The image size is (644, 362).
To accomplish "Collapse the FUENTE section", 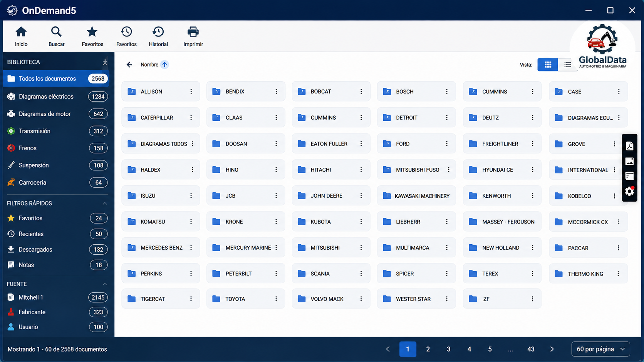I will (104, 284).
